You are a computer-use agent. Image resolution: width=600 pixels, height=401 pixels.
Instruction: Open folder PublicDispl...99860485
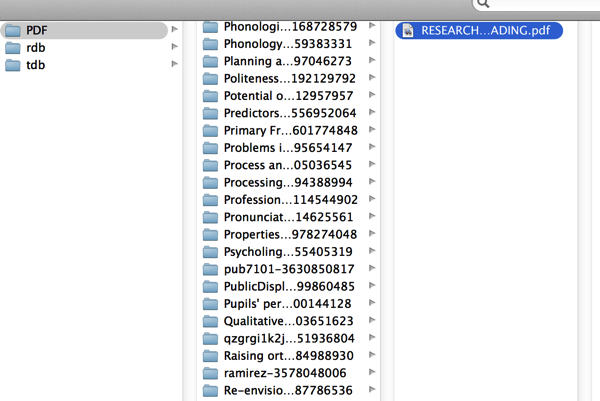pyautogui.click(x=289, y=286)
